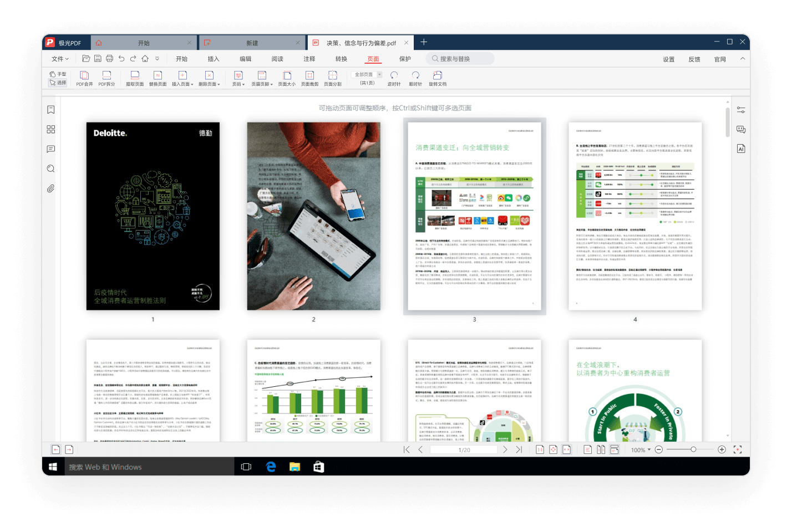Click the 设置 settings button
The width and height of the screenshot is (792, 532).
coord(669,59)
